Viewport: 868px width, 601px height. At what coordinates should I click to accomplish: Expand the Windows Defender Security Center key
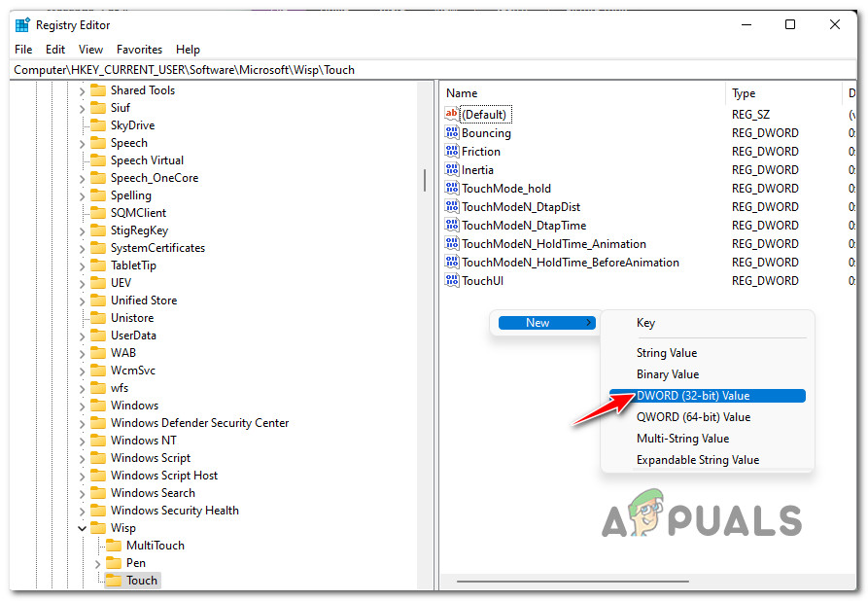coord(82,424)
